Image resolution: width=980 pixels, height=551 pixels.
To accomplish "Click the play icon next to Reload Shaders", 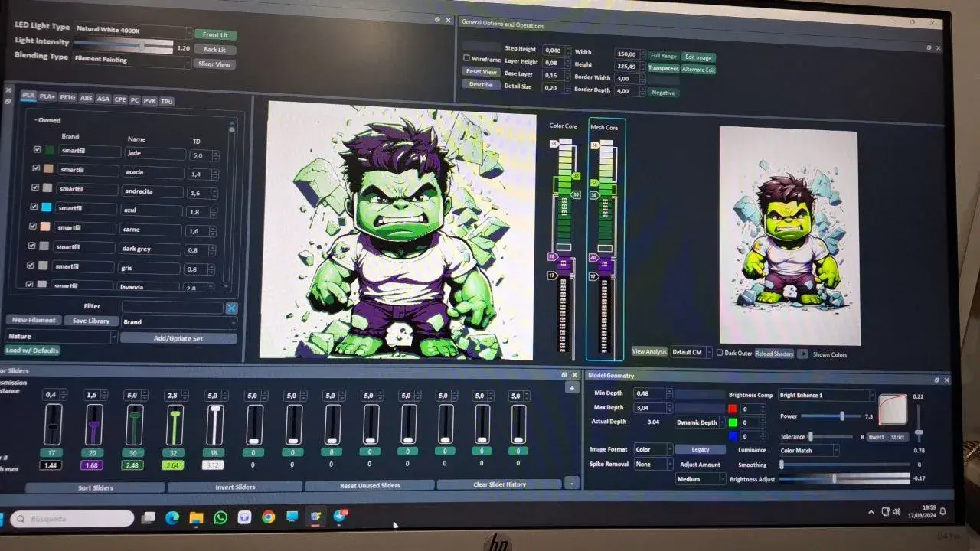I will point(802,354).
